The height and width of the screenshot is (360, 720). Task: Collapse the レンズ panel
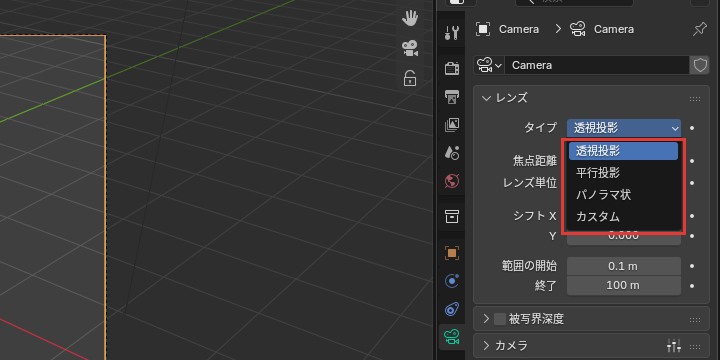click(x=486, y=98)
